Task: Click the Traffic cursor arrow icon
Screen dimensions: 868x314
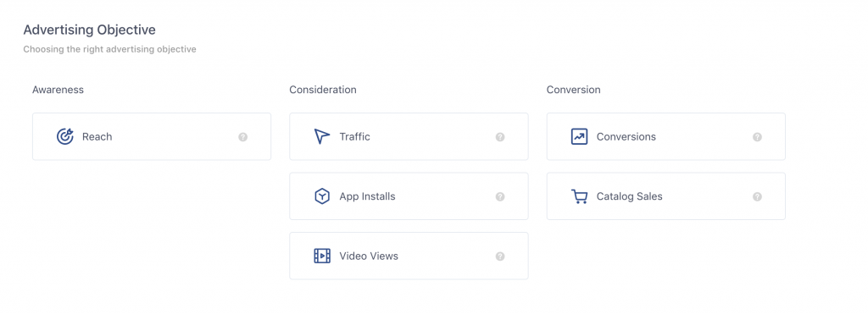Action: (321, 136)
